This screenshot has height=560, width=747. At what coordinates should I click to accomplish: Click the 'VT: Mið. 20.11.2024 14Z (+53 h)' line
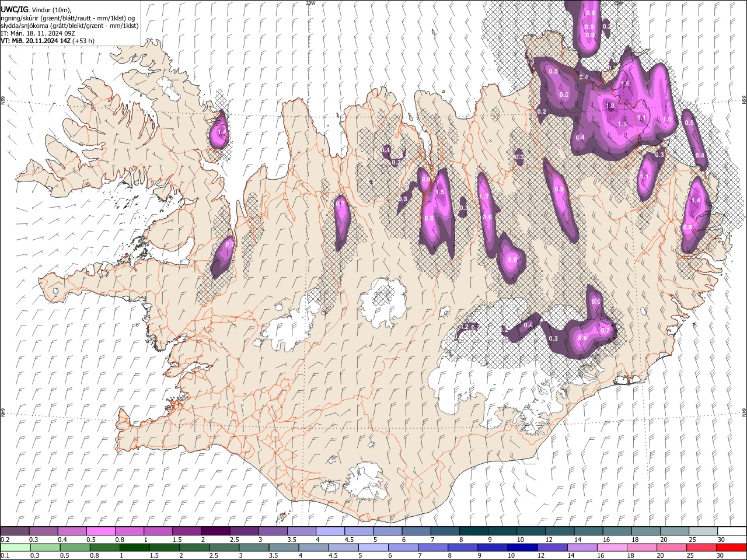pos(47,41)
